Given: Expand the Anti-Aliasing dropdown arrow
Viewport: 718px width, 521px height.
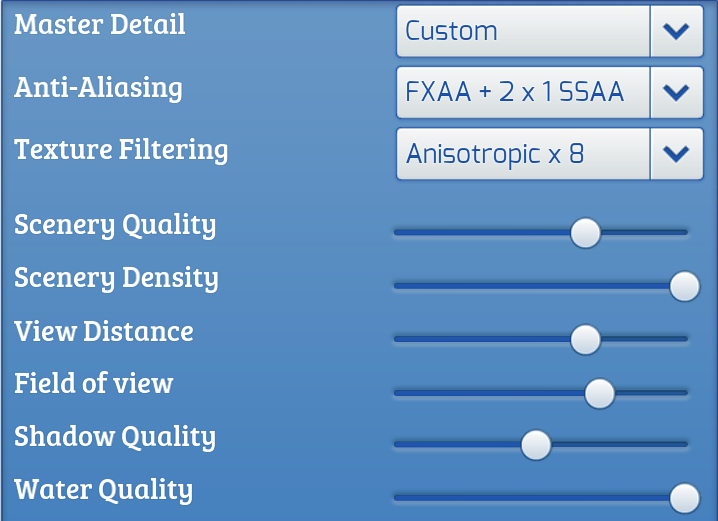Looking at the screenshot, I should (x=676, y=93).
